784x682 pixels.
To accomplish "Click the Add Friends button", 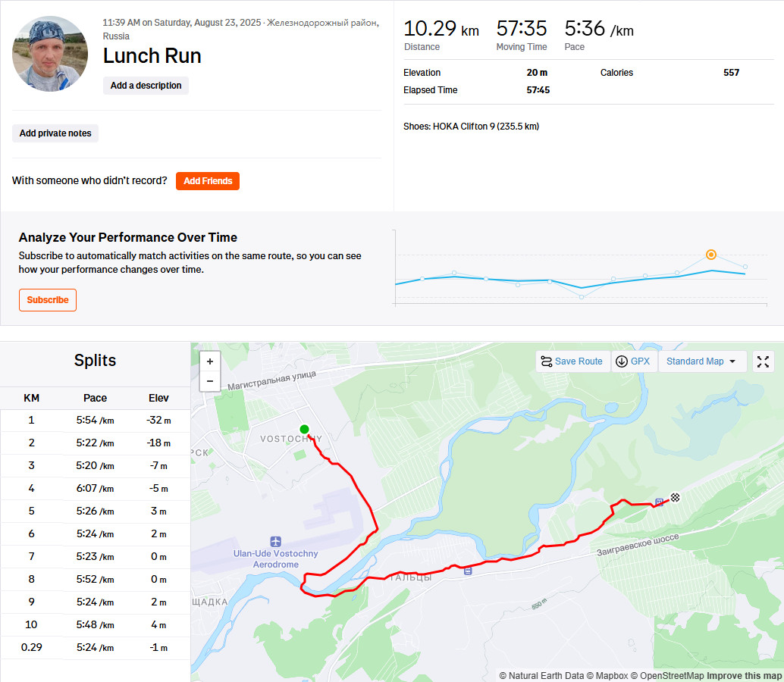I will click(x=208, y=181).
